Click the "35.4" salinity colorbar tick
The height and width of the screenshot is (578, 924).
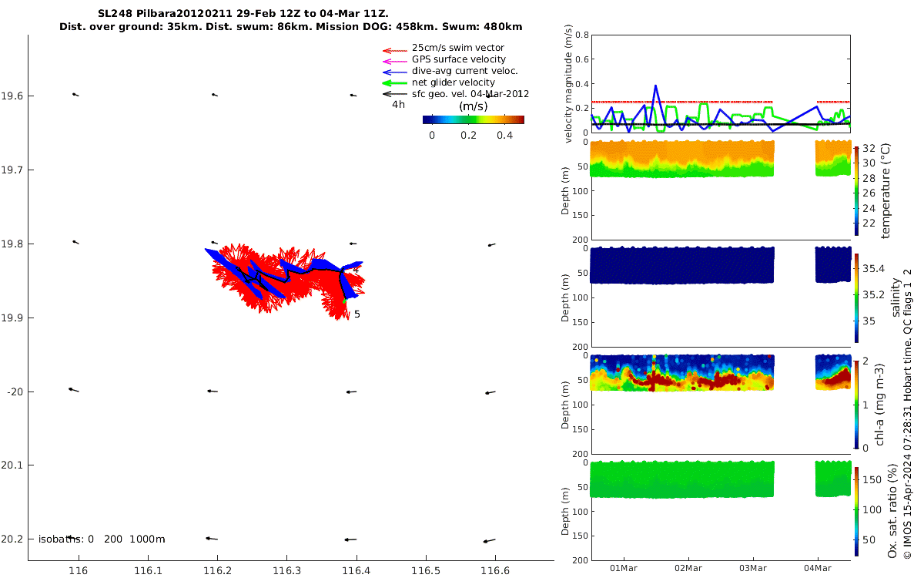point(872,268)
